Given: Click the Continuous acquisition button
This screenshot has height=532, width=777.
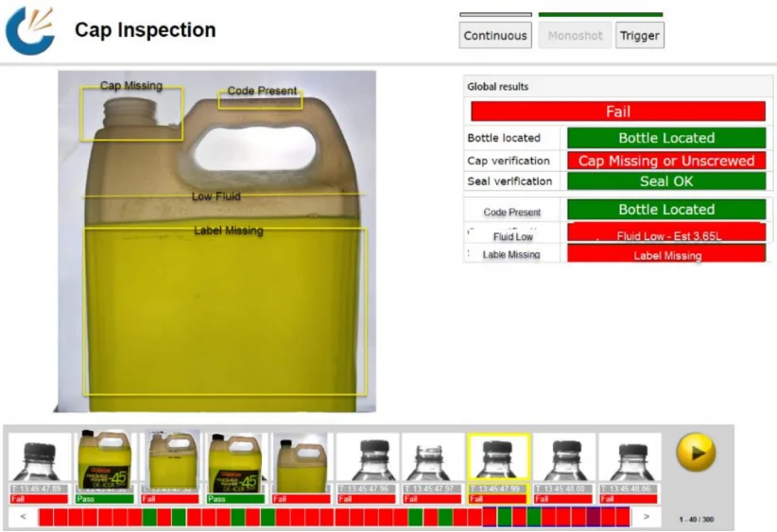Looking at the screenshot, I should click(x=495, y=36).
